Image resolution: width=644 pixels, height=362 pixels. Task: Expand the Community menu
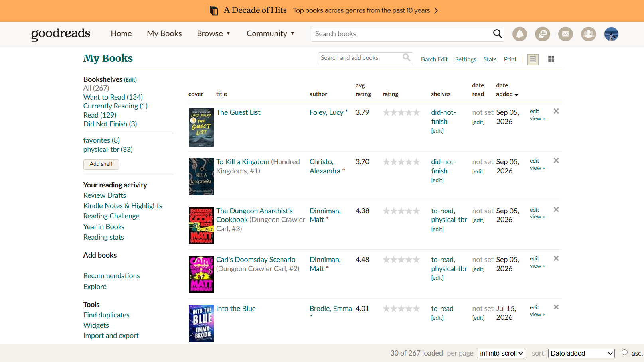(270, 34)
